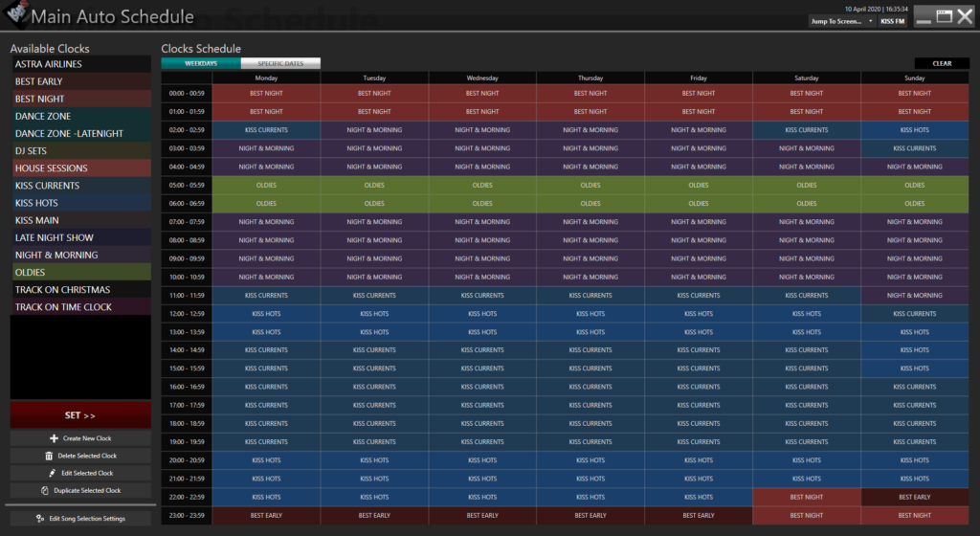Click the window maximize icon at top right
This screenshot has height=536, width=980.
click(944, 15)
